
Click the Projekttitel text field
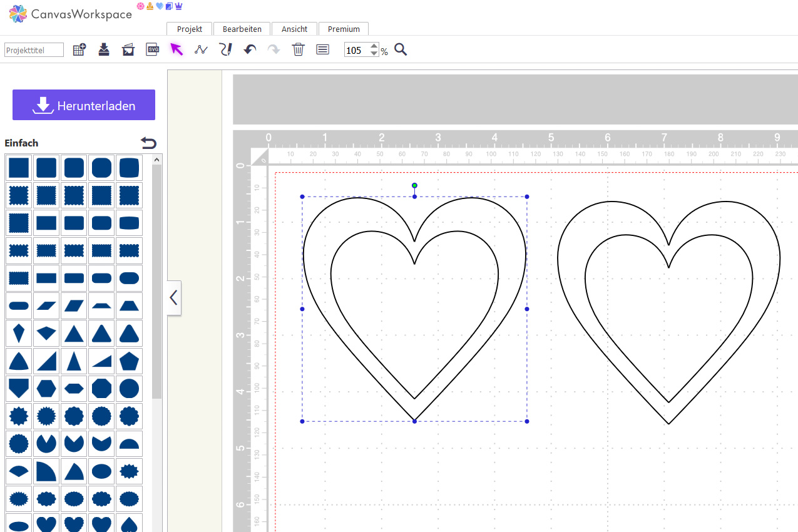point(34,50)
